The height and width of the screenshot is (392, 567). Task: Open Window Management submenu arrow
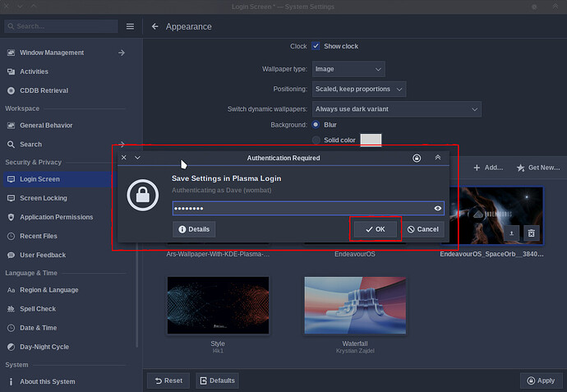click(x=122, y=53)
